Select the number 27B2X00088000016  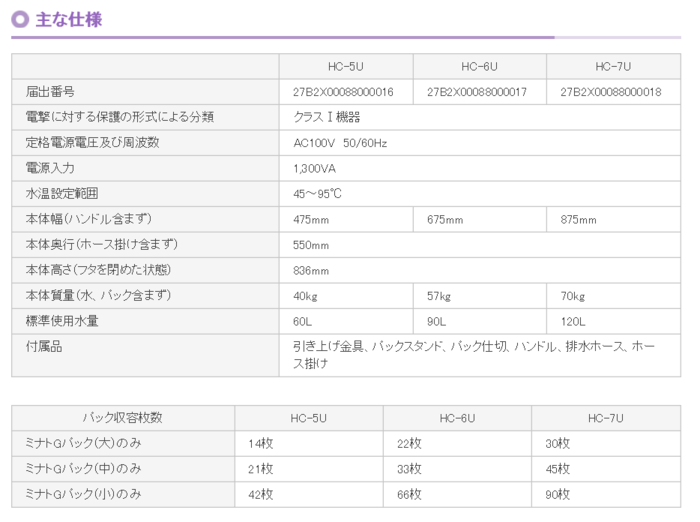[x=343, y=92]
